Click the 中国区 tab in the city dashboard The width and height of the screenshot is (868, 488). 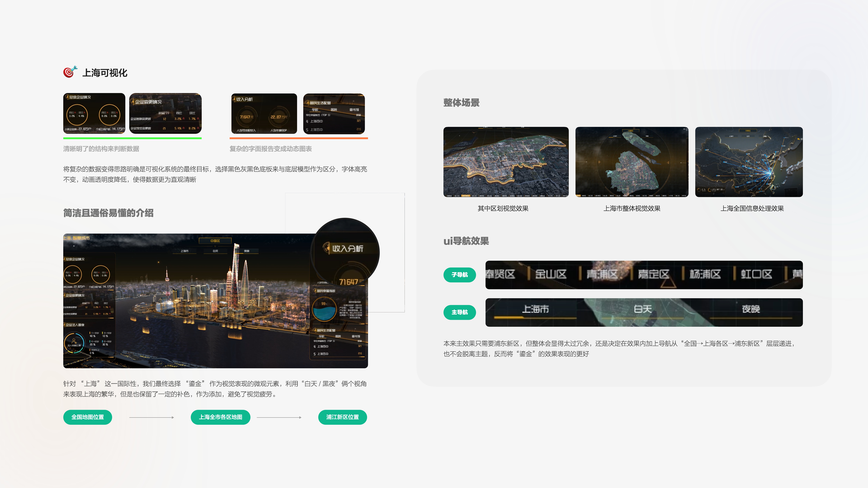[215, 241]
